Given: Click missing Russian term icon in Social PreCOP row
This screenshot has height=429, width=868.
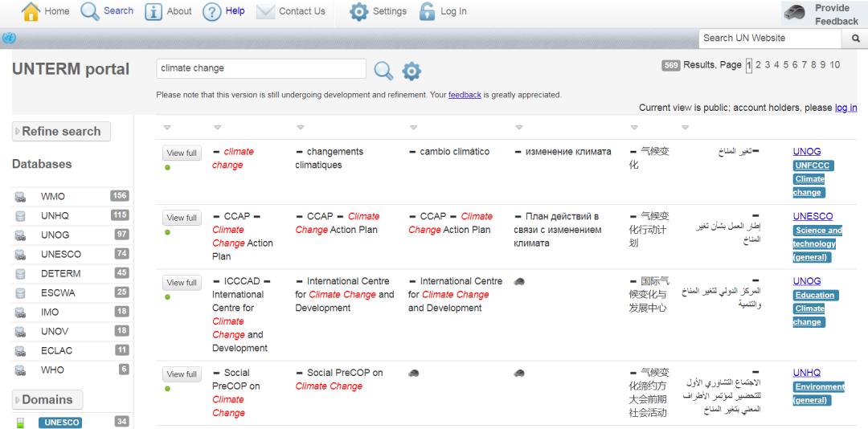Looking at the screenshot, I should 519,373.
